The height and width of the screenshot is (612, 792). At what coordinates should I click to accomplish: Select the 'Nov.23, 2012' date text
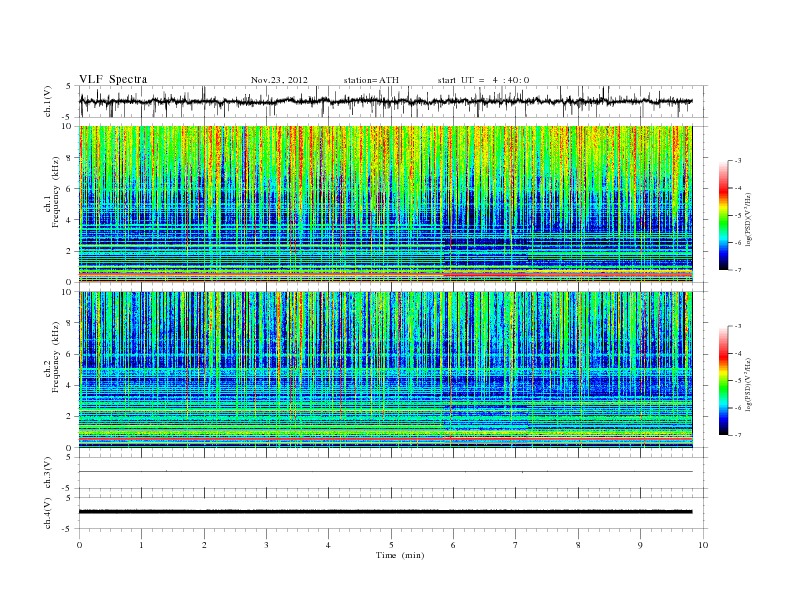279,80
